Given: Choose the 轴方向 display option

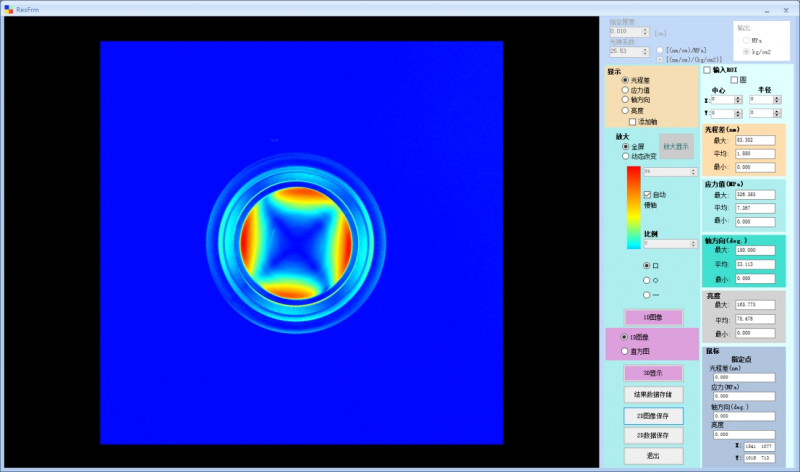Looking at the screenshot, I should 626,100.
